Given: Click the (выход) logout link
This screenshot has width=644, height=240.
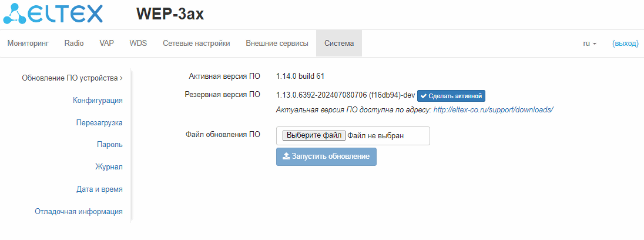Looking at the screenshot, I should coord(625,43).
